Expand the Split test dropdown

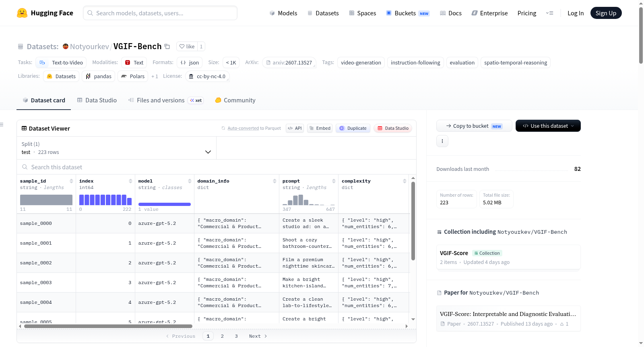pyautogui.click(x=116, y=148)
